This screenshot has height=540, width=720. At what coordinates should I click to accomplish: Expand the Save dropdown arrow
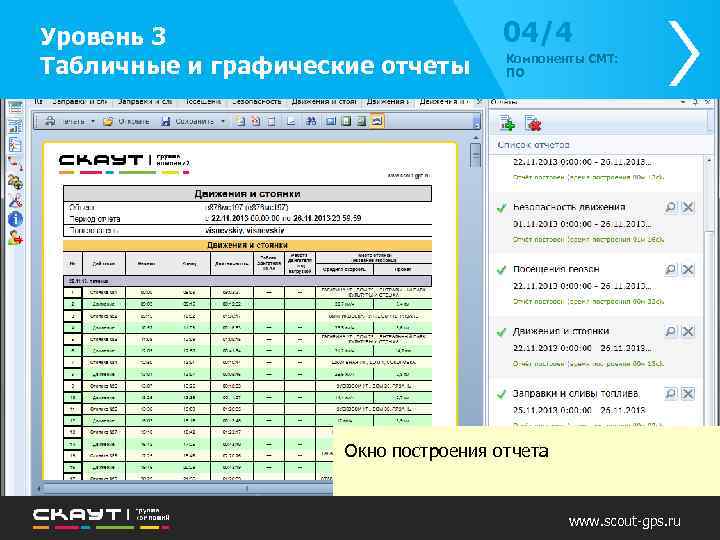click(x=223, y=121)
